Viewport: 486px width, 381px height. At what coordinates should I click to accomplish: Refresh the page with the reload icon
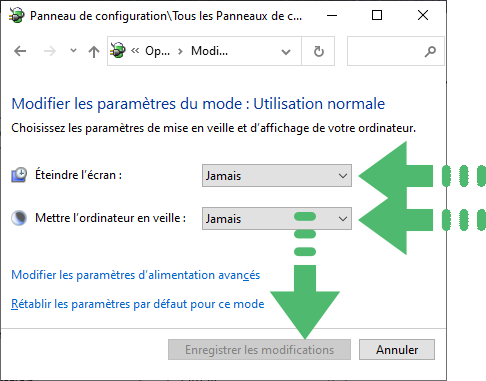(318, 51)
